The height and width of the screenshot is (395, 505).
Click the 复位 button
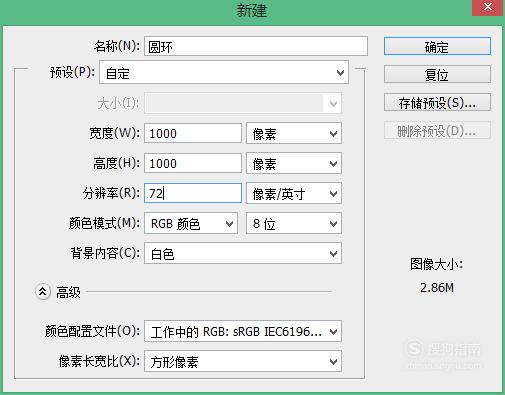pyautogui.click(x=437, y=74)
